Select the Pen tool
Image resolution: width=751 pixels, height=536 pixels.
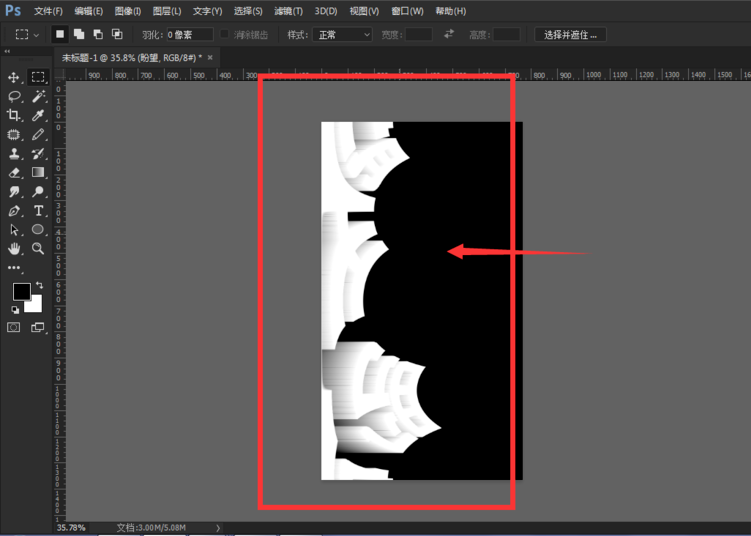point(14,211)
